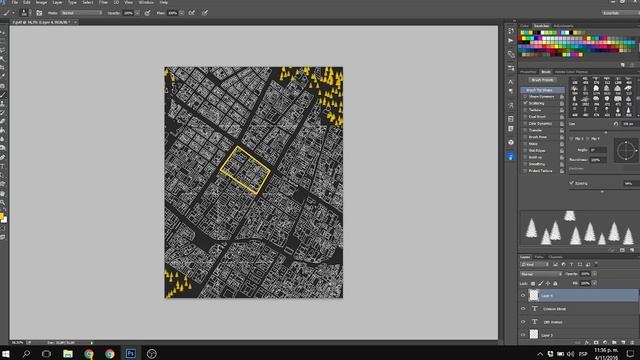This screenshot has height=360, width=640.
Task: Lock transparent pixels icon
Action: coord(533,283)
